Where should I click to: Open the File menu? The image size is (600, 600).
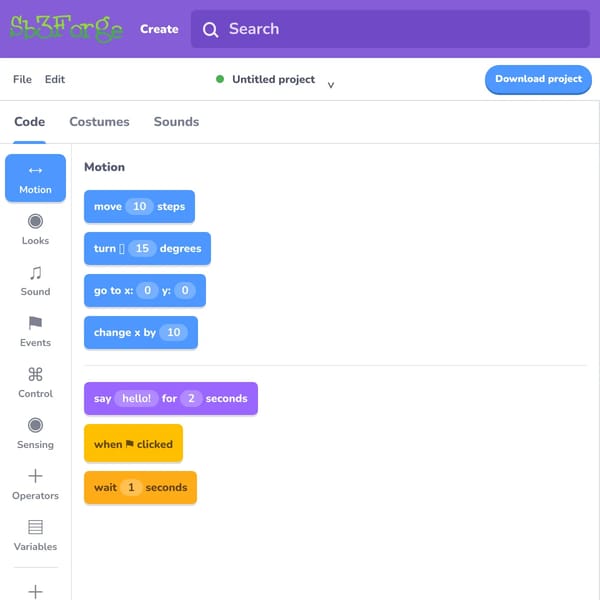click(x=22, y=79)
